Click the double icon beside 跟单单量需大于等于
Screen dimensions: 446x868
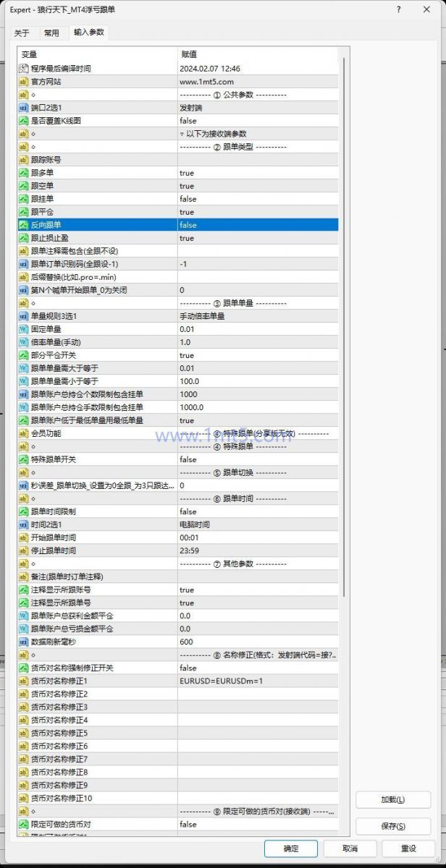pos(23,368)
